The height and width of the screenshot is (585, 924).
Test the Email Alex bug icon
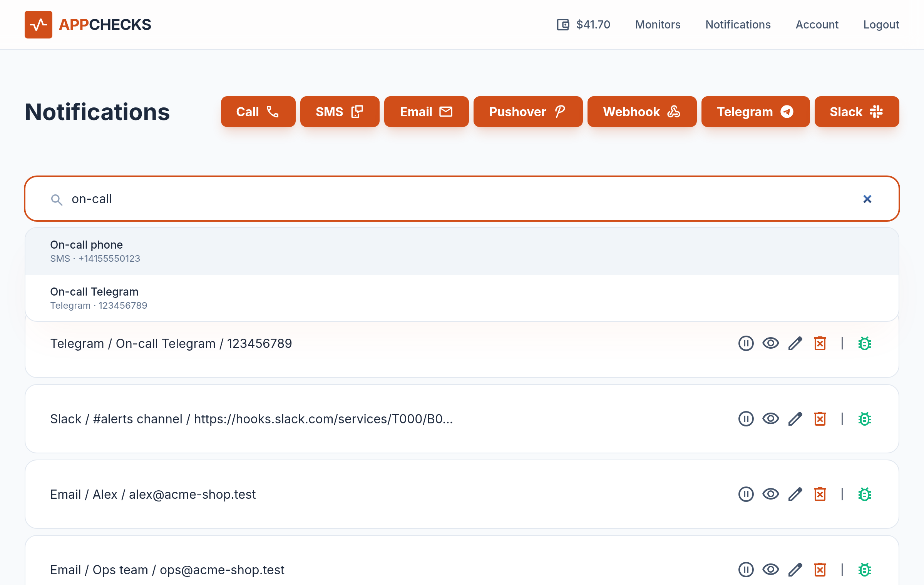pyautogui.click(x=864, y=494)
